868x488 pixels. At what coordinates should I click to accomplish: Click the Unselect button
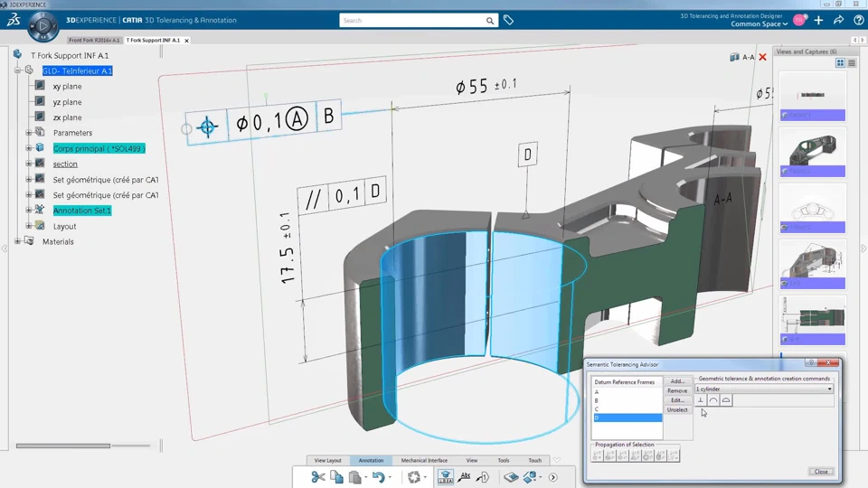click(x=677, y=410)
